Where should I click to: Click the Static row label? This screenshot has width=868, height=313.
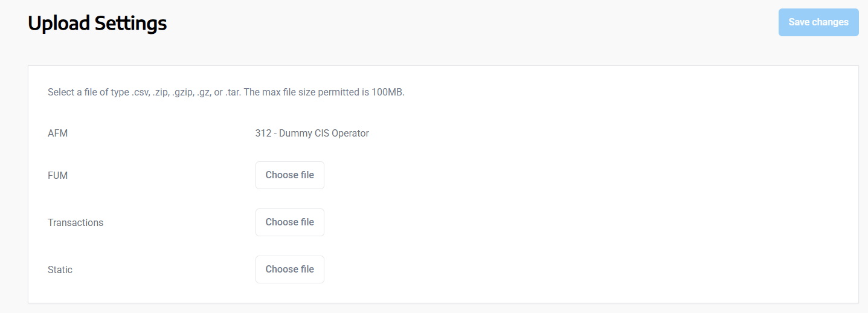point(60,270)
